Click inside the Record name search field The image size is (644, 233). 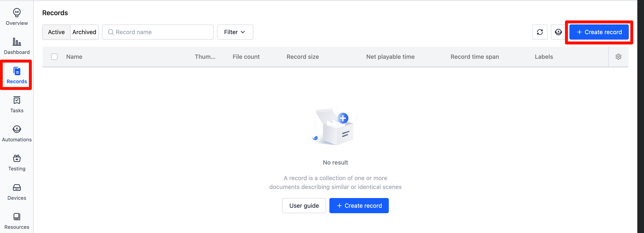point(157,32)
